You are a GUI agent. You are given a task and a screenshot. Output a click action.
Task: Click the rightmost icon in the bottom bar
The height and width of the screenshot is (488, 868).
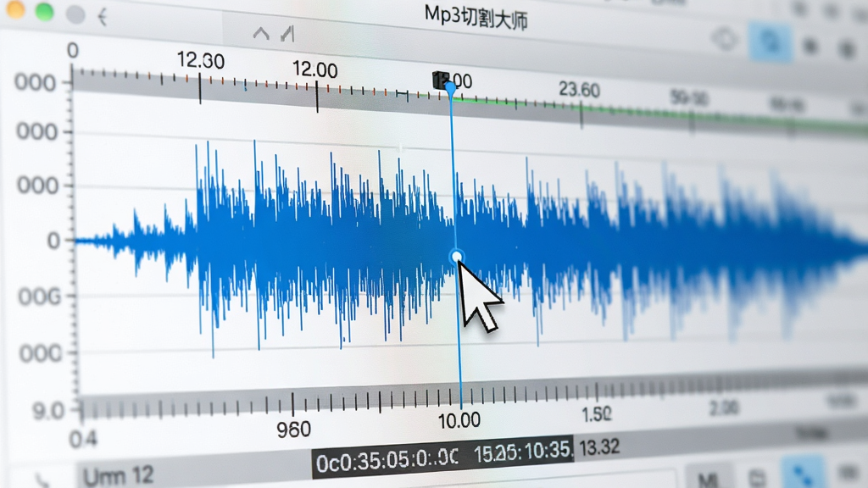[x=848, y=472]
